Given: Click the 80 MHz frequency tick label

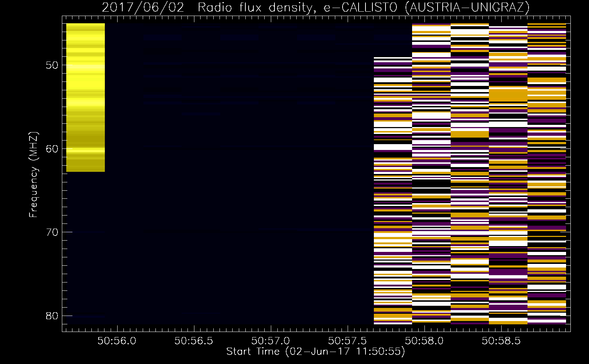Looking at the screenshot, I should [x=52, y=316].
